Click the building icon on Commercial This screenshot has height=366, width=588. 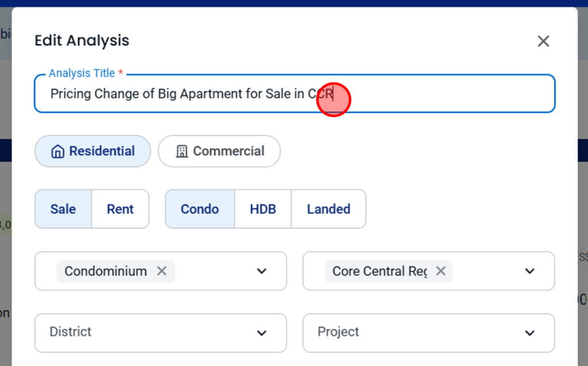pyautogui.click(x=181, y=151)
